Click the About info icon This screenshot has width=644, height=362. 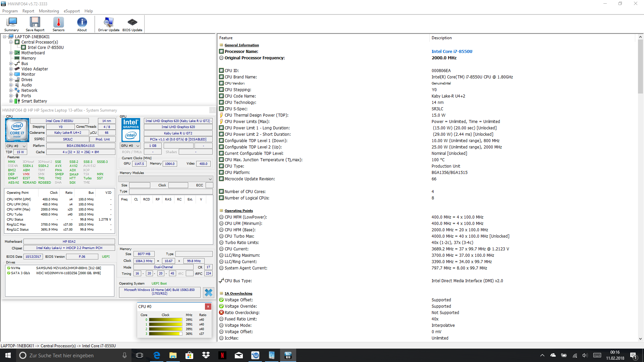82,24
